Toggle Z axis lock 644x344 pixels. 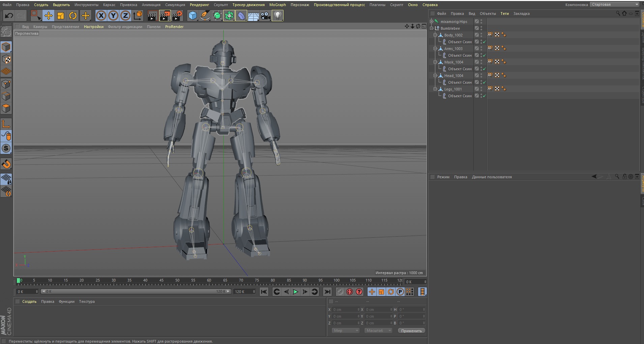pos(125,16)
